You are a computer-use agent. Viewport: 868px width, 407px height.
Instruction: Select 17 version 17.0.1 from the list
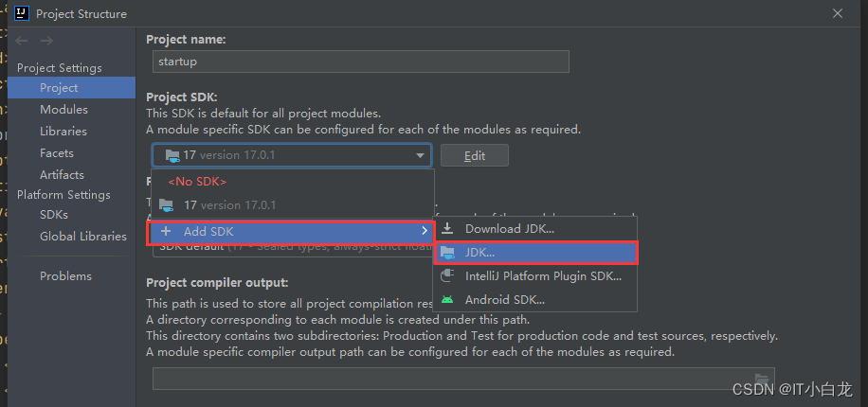point(292,205)
